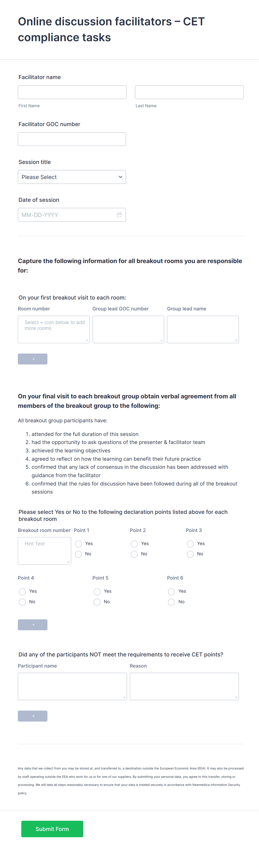This screenshot has height=868, width=259.
Task: Click the Submit Form button
Action: (52, 829)
